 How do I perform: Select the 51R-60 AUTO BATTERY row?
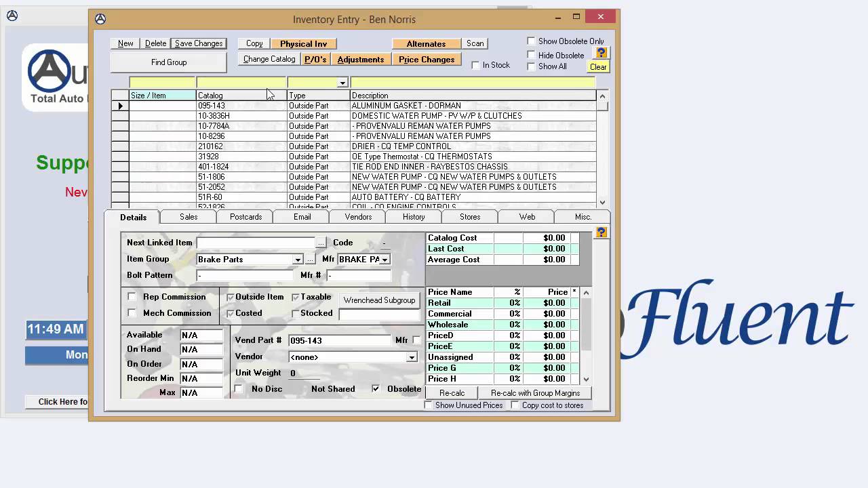[354, 197]
